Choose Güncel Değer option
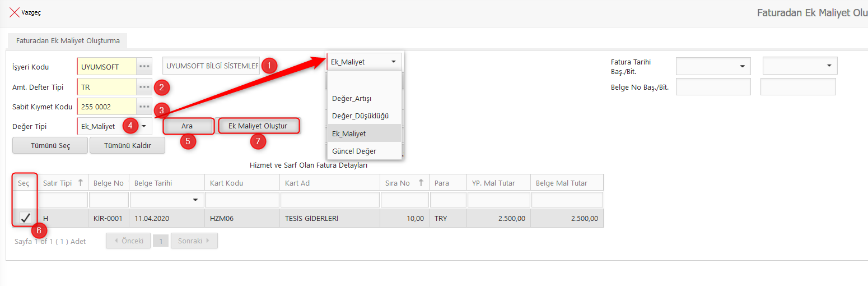The image size is (868, 286). click(x=354, y=151)
